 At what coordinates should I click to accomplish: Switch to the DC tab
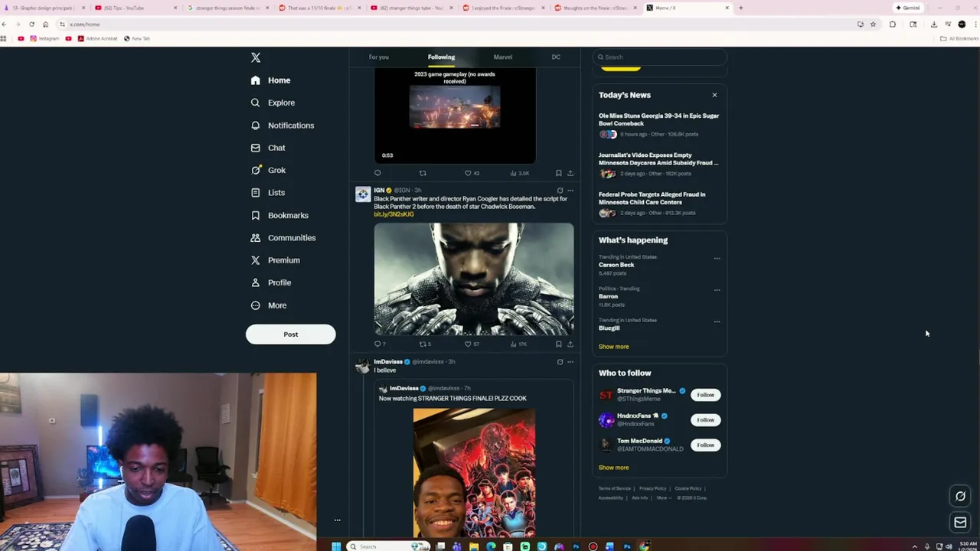[556, 57]
